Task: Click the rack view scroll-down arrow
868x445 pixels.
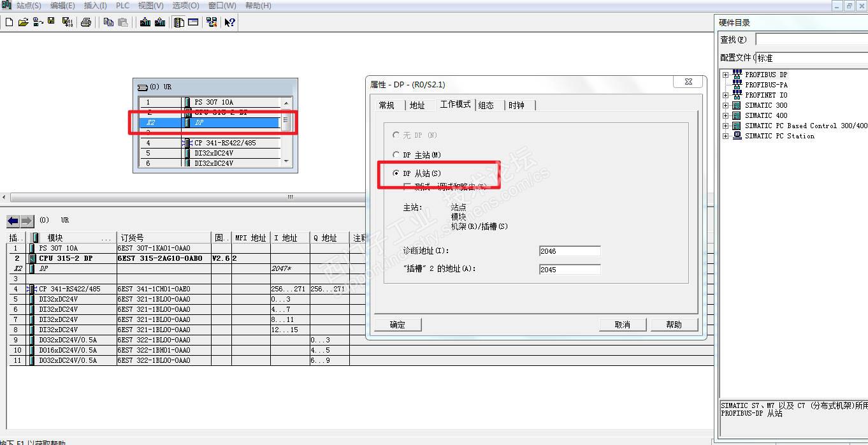Action: tap(286, 161)
